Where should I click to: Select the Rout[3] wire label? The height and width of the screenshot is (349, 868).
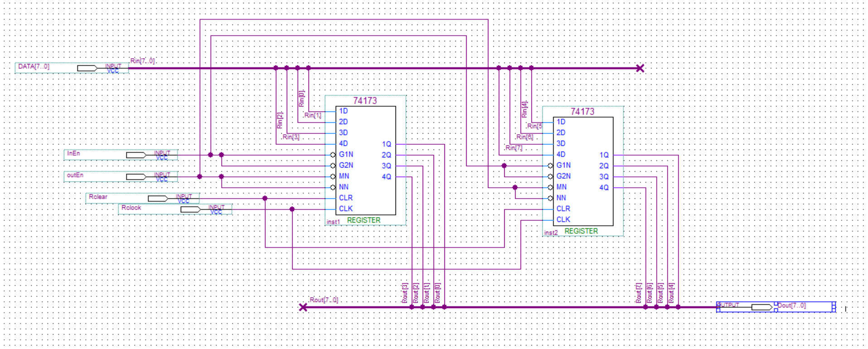(x=405, y=293)
